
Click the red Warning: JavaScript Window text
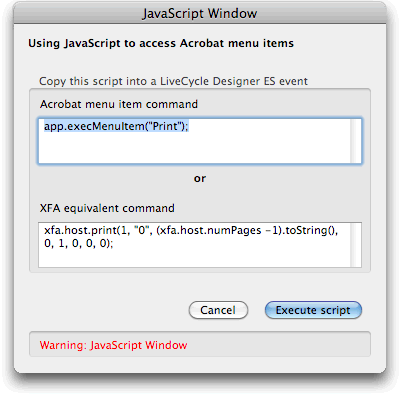113,345
